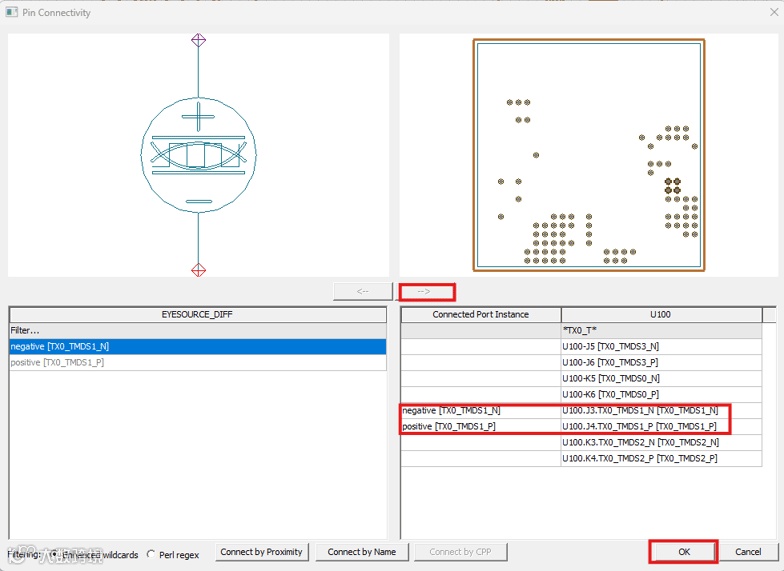Viewport: 784px width, 571px height.
Task: Click Connect by Proximity button
Action: [x=262, y=552]
